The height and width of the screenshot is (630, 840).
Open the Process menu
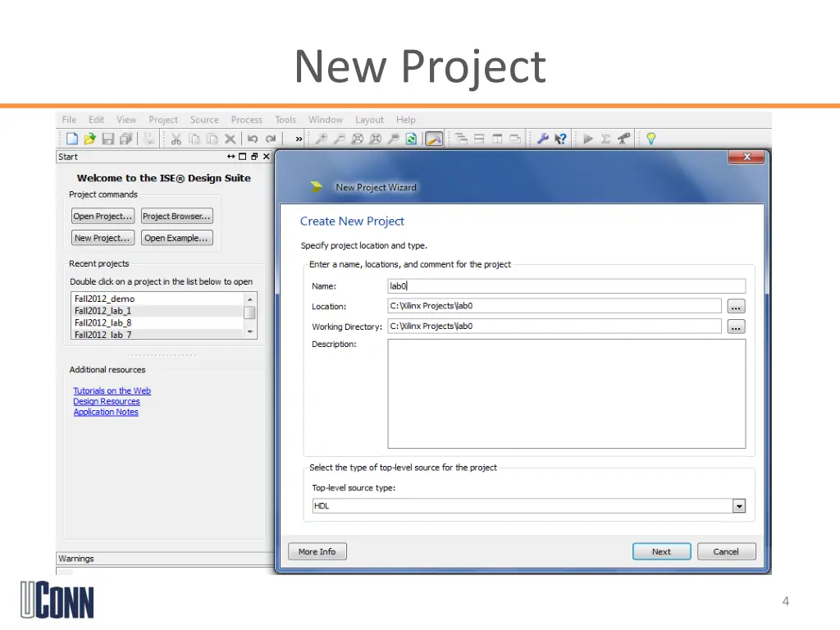click(x=247, y=120)
